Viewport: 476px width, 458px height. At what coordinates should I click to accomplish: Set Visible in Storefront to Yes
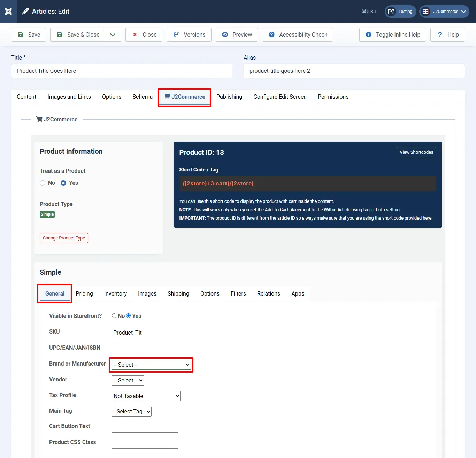click(x=129, y=316)
